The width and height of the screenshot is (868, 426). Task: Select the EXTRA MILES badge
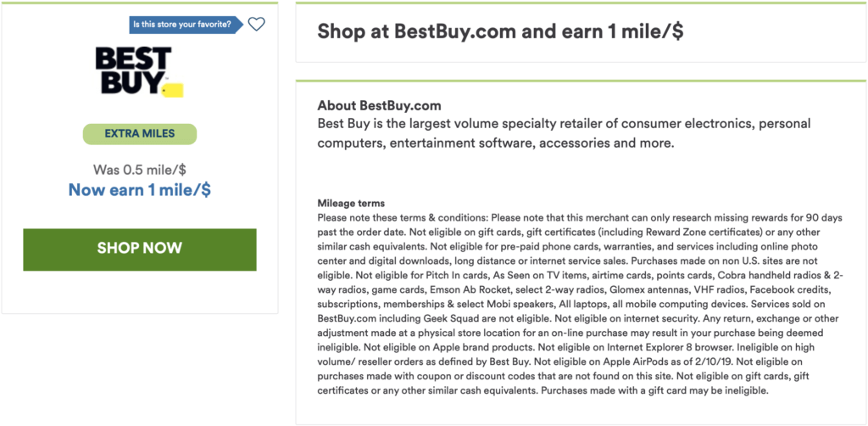[x=140, y=134]
